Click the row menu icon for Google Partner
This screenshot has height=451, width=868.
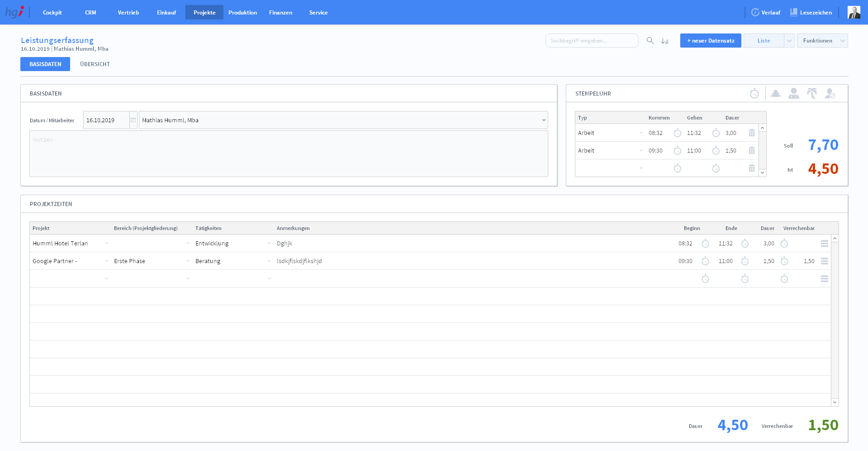pos(824,261)
